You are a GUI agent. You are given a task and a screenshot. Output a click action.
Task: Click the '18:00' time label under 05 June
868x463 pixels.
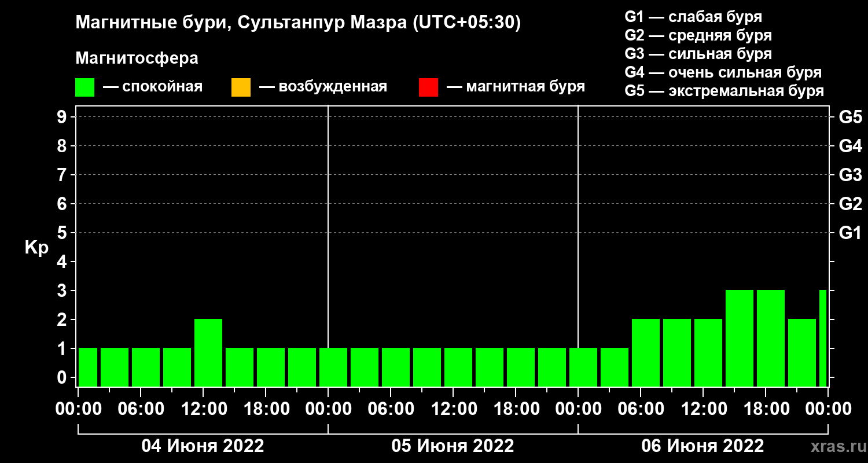coord(516,409)
